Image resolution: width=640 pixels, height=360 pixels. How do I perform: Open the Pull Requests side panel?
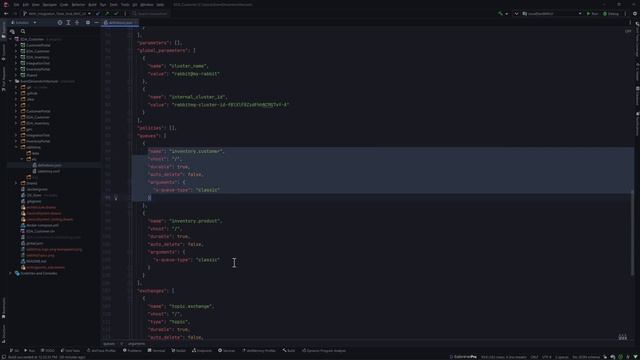pos(3,78)
